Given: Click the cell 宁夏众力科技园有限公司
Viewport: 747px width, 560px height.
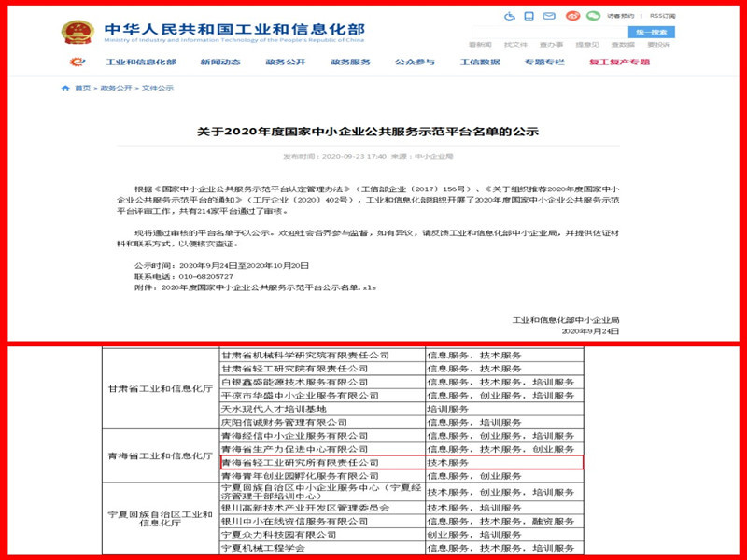Looking at the screenshot, I should [x=321, y=534].
